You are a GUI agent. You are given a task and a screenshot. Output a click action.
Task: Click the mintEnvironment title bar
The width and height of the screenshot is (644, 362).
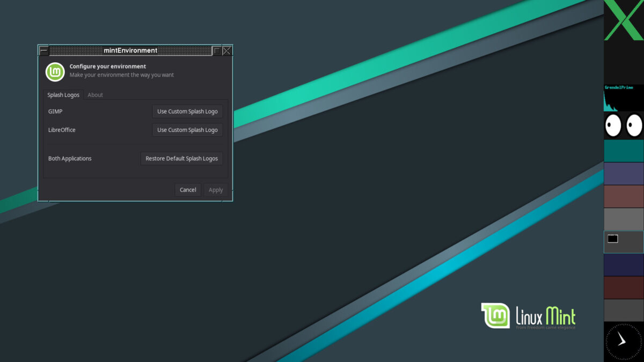tap(131, 50)
